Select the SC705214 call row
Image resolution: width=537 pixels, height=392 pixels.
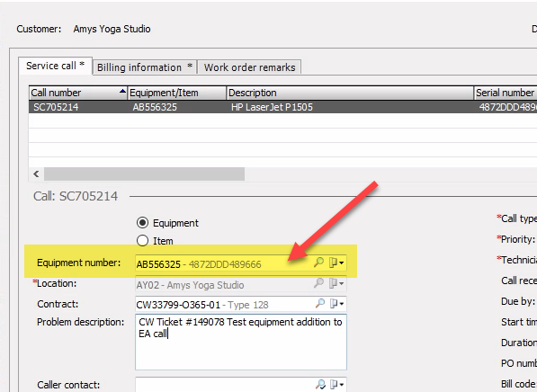click(x=282, y=107)
